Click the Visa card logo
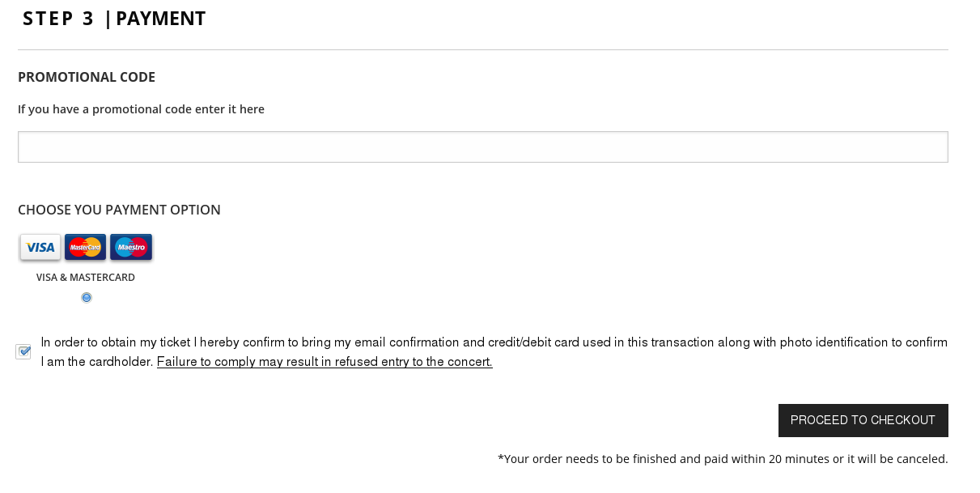The image size is (980, 493). pyautogui.click(x=40, y=248)
